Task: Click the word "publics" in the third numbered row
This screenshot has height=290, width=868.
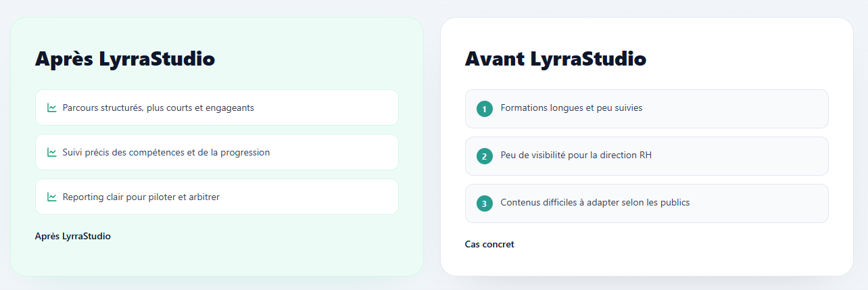Action: [x=674, y=202]
